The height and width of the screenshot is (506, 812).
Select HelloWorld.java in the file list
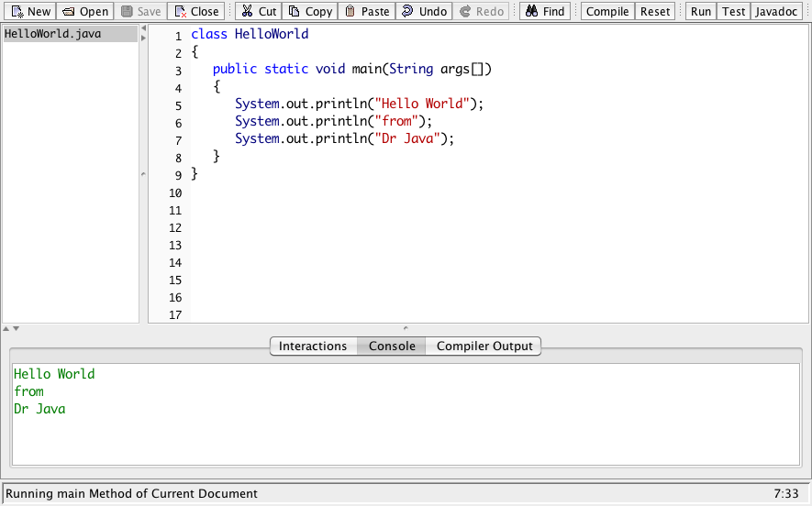click(71, 34)
